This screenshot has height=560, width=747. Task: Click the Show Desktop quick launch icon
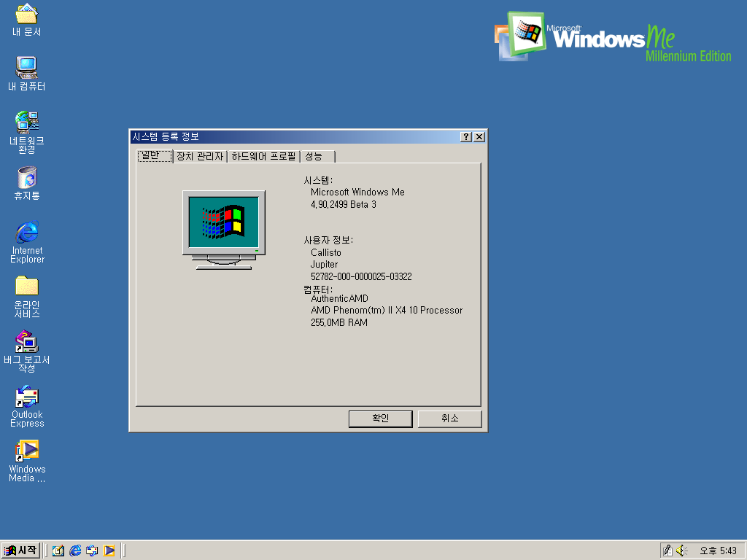tap(58, 551)
